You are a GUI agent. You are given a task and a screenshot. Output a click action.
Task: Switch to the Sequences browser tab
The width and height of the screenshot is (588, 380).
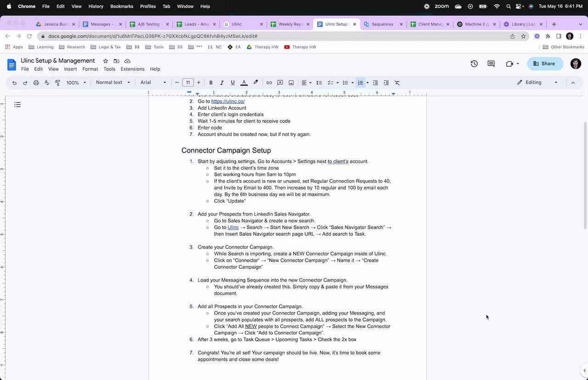(x=383, y=24)
